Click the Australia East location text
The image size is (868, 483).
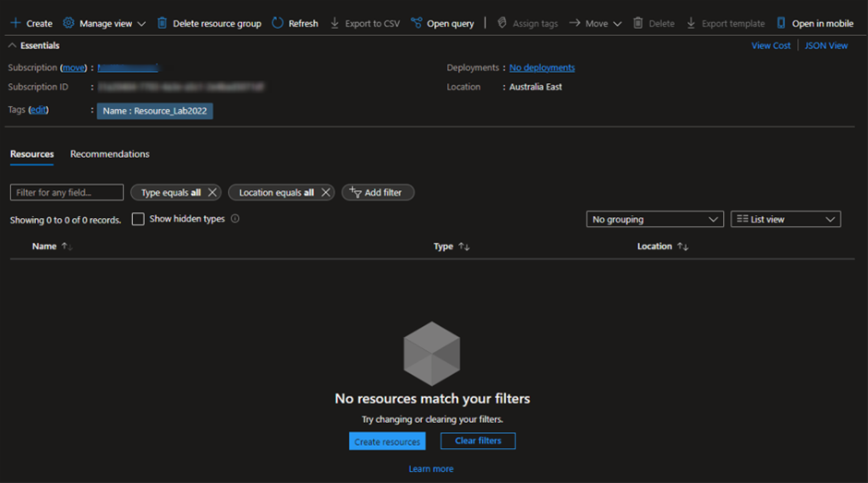[536, 87]
